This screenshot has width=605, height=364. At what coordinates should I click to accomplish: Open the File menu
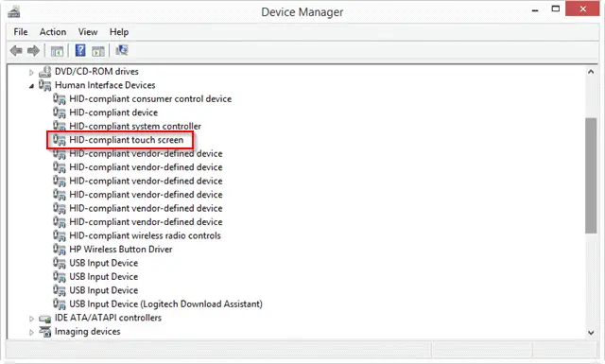pos(21,32)
